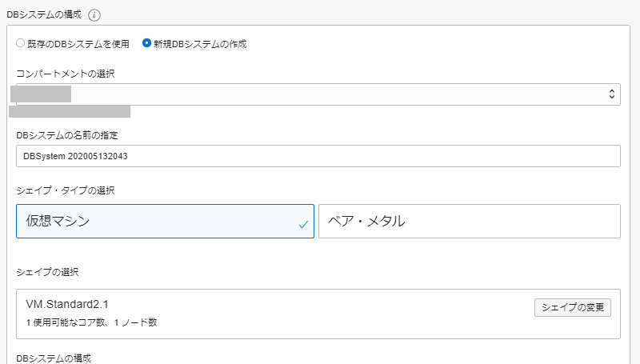Click the VM.Standard2.1 shape name
This screenshot has height=364, width=640.
point(66,302)
